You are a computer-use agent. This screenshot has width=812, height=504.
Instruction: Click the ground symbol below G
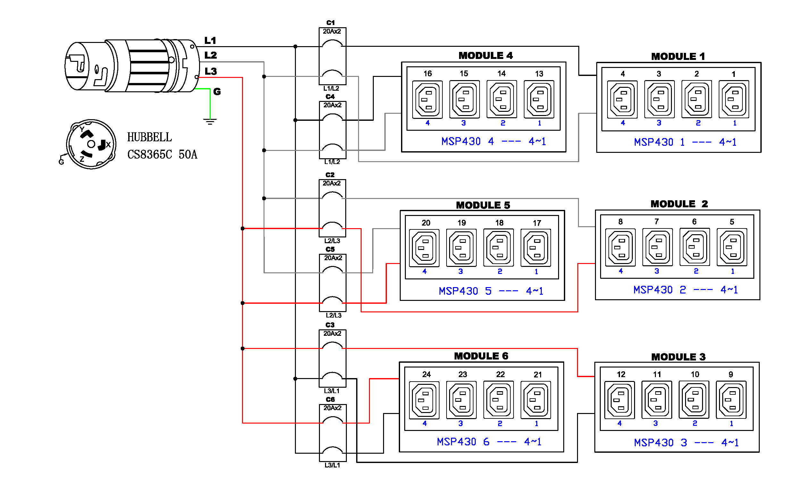[x=210, y=121]
